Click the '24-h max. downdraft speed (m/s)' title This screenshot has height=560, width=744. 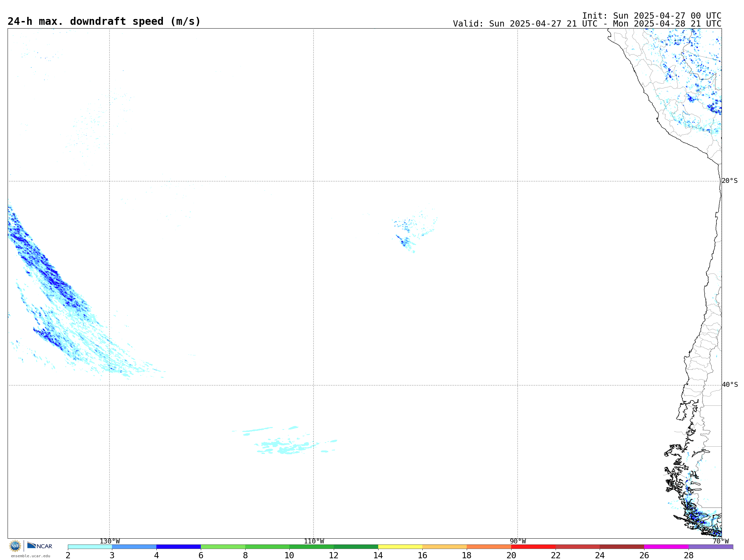tap(104, 21)
